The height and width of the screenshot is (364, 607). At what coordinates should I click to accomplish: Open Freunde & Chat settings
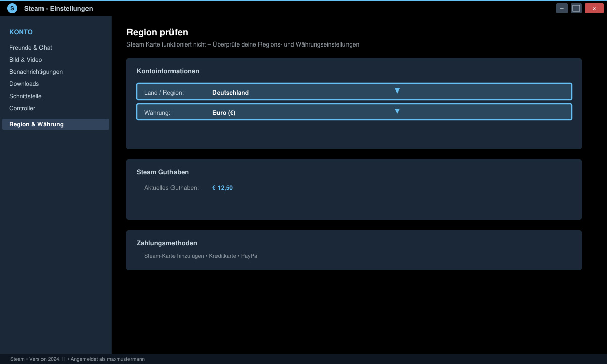30,48
